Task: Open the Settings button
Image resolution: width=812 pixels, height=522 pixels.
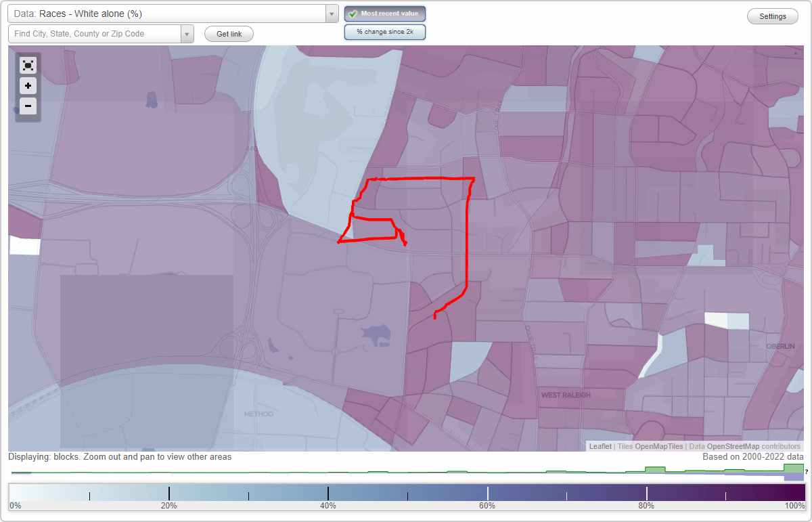Action: pos(773,17)
